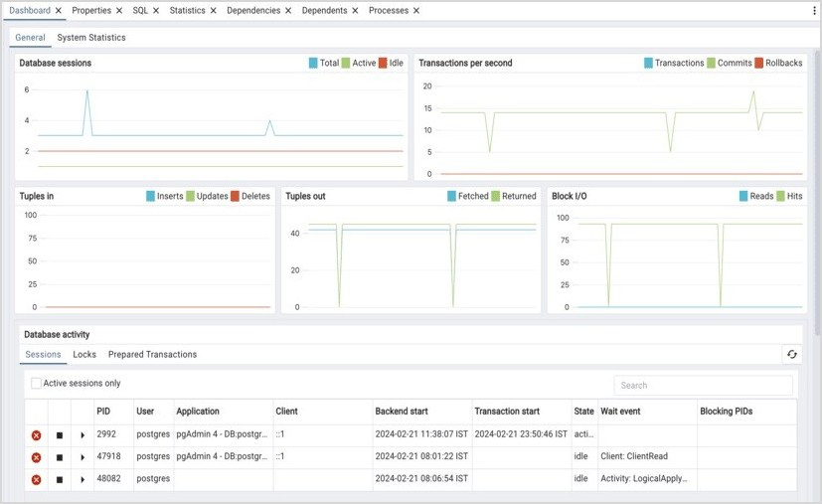Screen dimensions: 822x504
Task: Open the Locks tab
Action: click(84, 355)
